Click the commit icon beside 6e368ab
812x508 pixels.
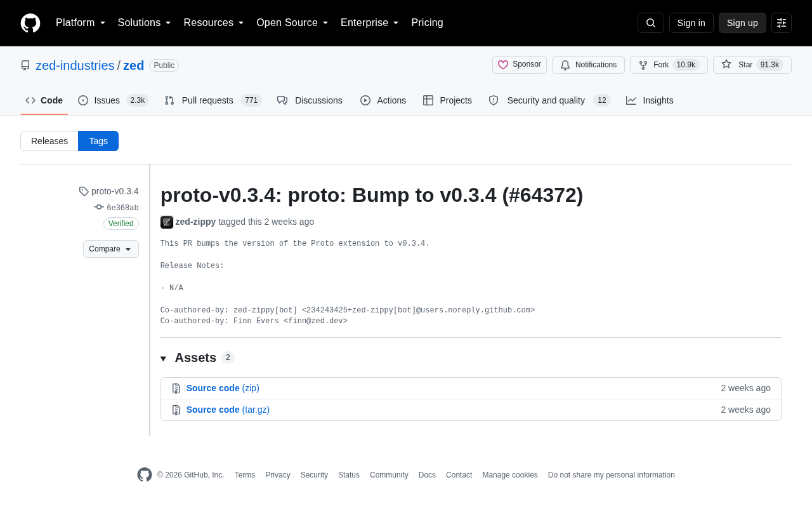click(x=99, y=207)
